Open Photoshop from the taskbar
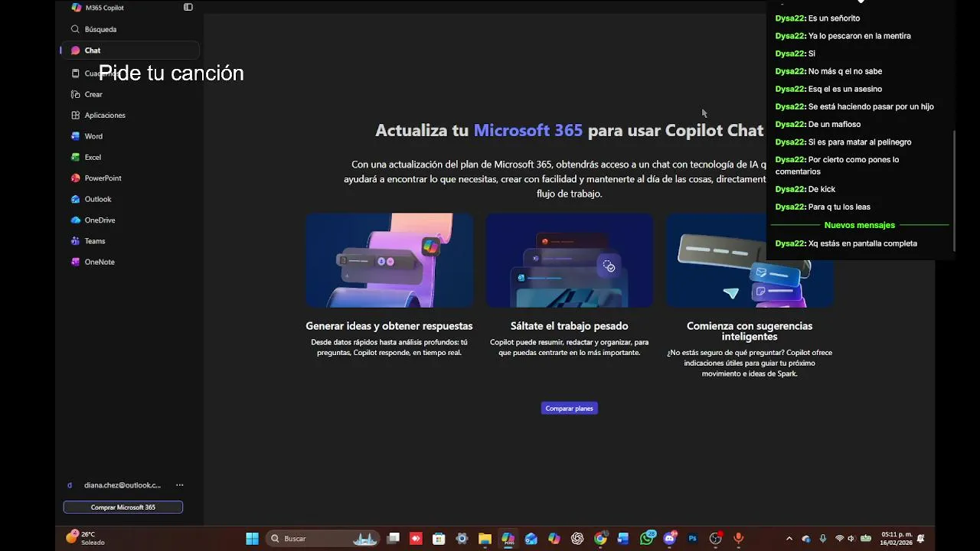Image resolution: width=980 pixels, height=551 pixels. click(693, 539)
